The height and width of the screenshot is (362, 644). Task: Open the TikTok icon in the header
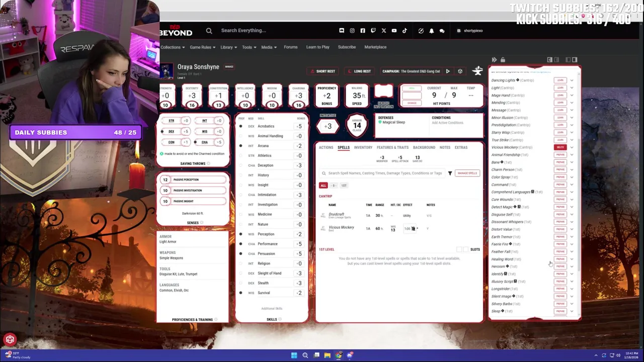405,31
